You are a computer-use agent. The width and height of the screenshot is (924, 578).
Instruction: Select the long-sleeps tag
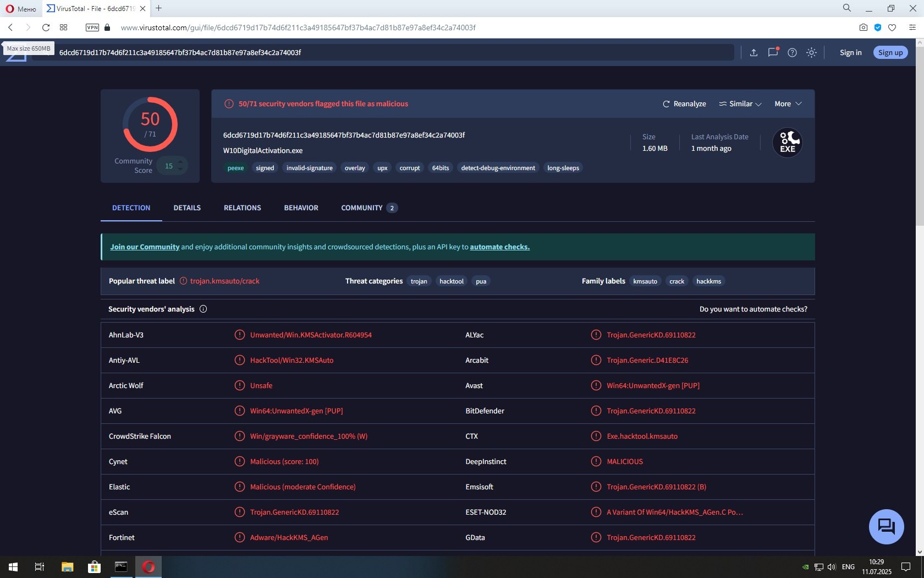click(563, 168)
